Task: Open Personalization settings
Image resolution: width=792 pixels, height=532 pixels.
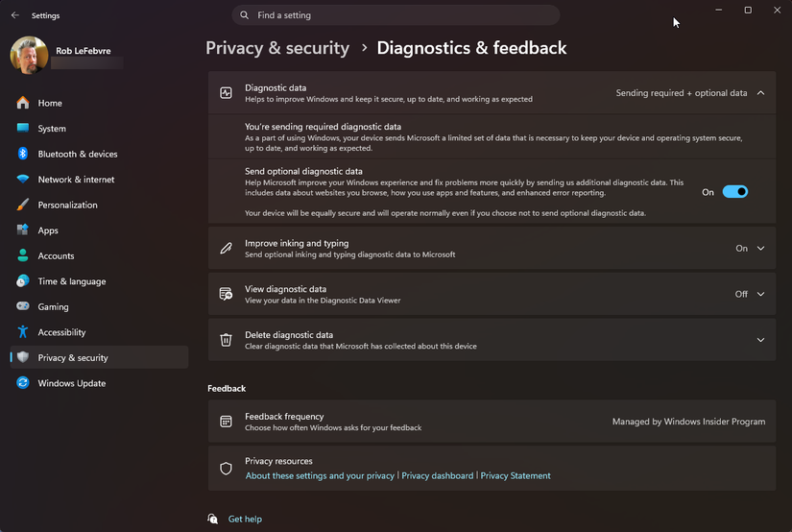Action: tap(100, 205)
